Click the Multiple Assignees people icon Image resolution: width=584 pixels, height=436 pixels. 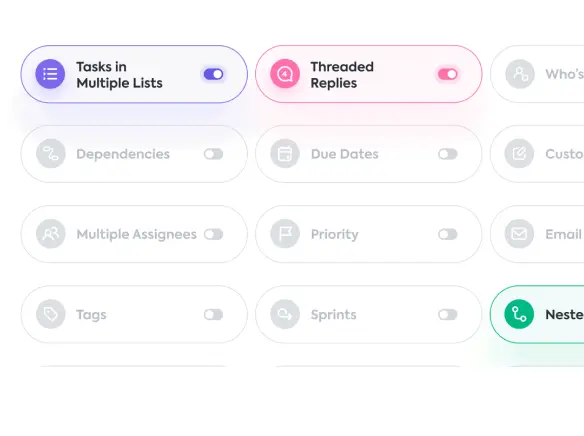coord(51,234)
